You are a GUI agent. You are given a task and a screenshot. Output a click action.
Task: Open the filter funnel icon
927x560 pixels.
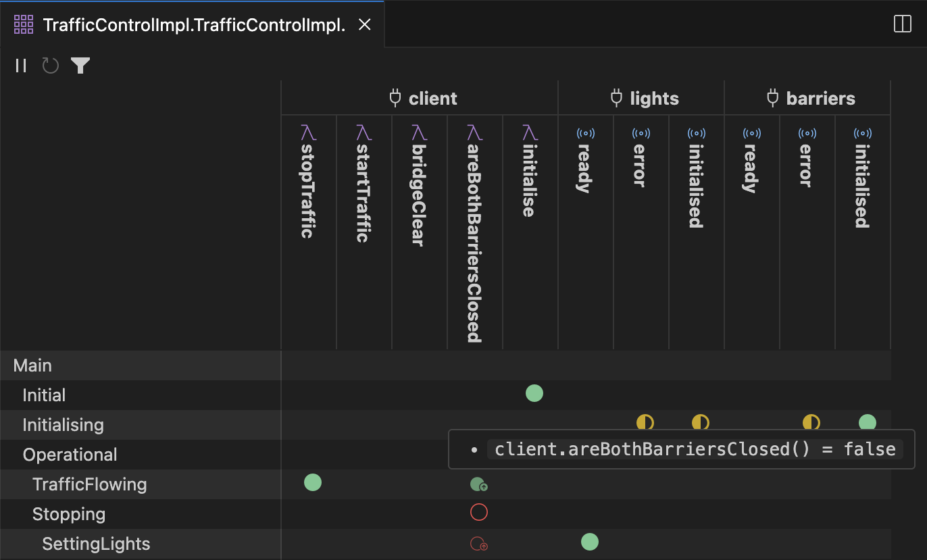tap(80, 66)
